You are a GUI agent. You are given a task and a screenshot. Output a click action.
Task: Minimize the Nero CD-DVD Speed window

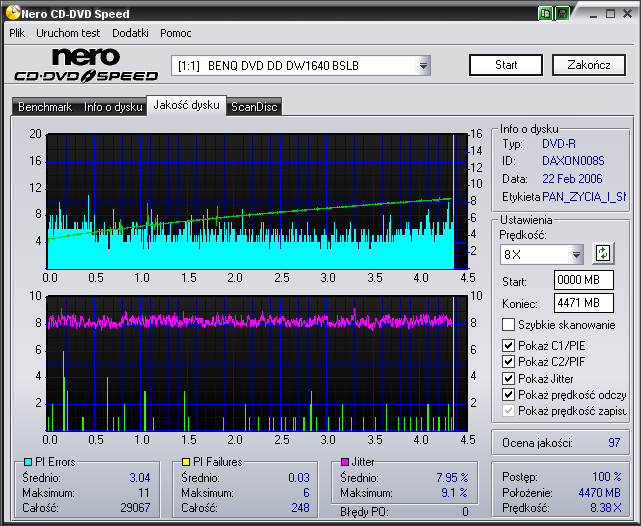[594, 14]
